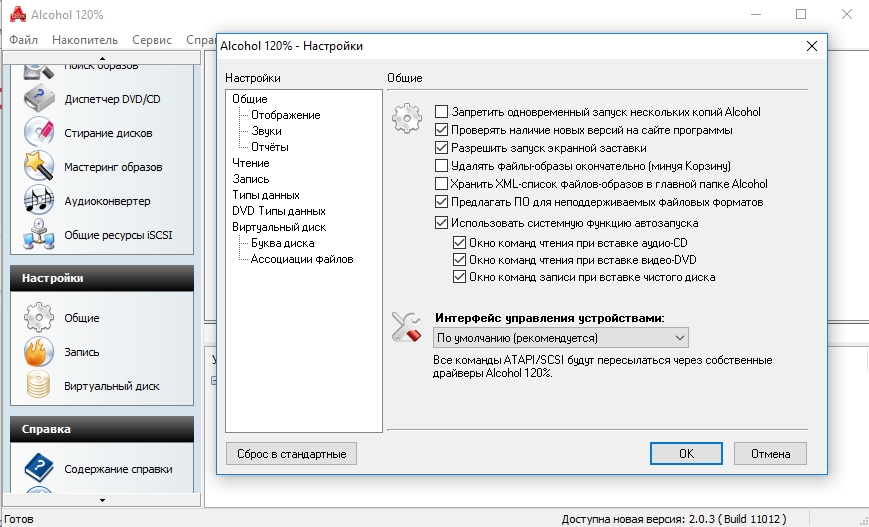
Task: Click Содержание справки sidebar label
Action: (118, 469)
